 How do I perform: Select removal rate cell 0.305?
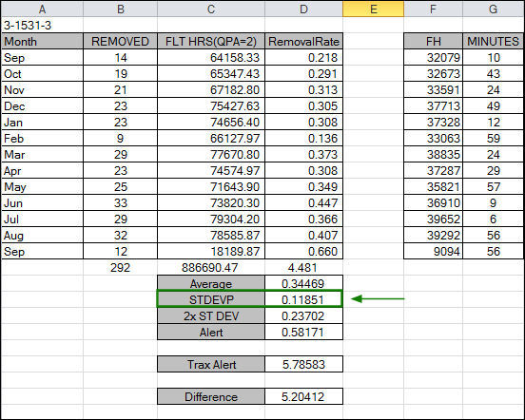pyautogui.click(x=303, y=106)
